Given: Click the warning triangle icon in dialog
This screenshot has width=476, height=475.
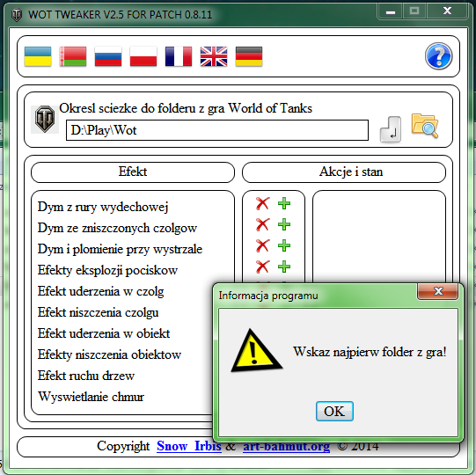Looking at the screenshot, I should (256, 351).
